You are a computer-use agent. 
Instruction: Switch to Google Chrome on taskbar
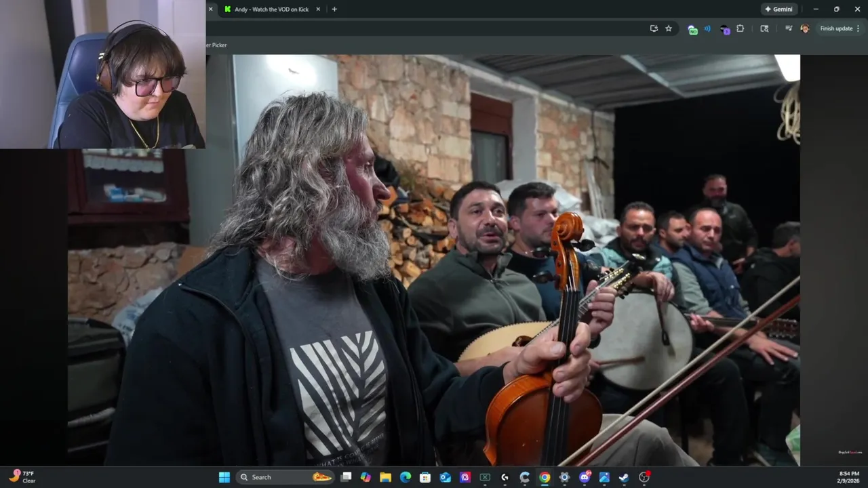tap(545, 477)
